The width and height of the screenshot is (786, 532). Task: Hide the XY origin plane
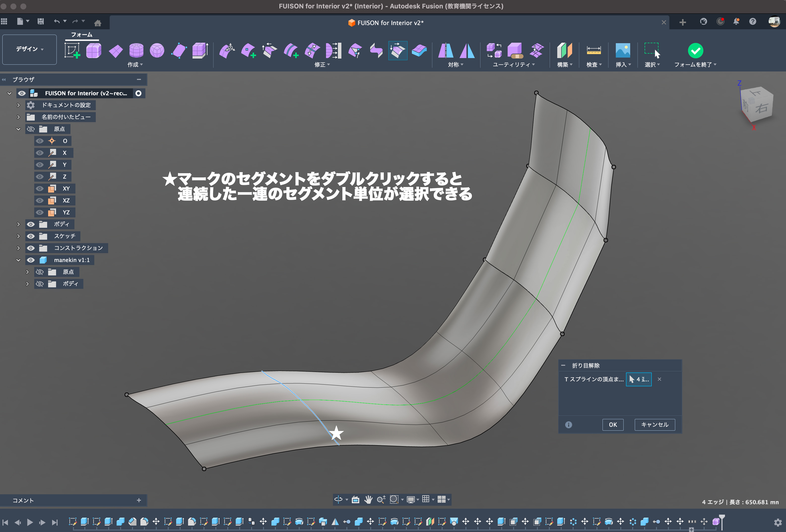[40, 189]
